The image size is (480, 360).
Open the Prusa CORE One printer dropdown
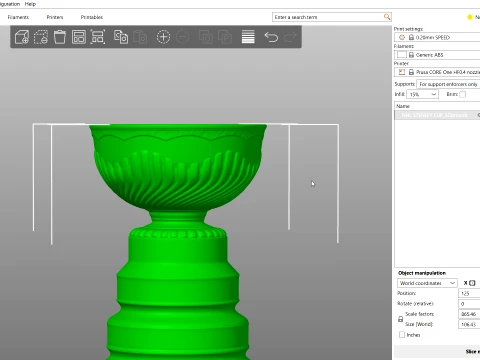[437, 72]
